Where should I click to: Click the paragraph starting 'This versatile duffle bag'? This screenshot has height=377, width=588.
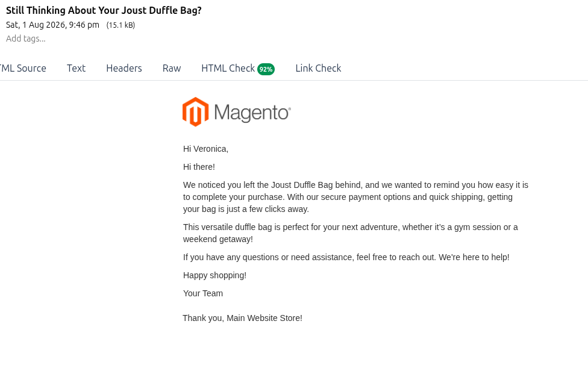[350, 233]
